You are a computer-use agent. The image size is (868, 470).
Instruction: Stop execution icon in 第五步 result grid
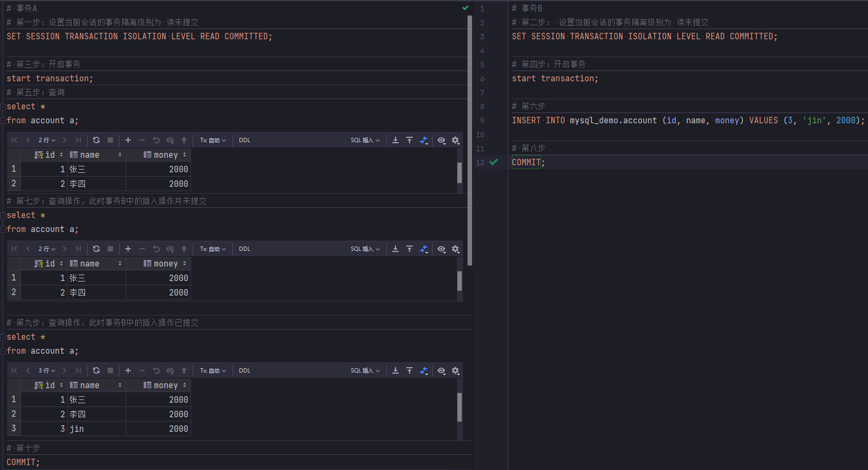click(110, 140)
